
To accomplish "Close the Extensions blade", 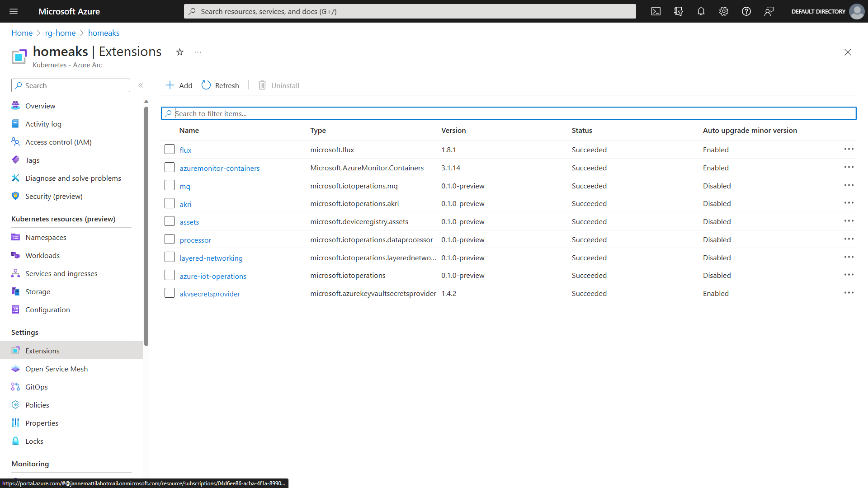I will (848, 52).
